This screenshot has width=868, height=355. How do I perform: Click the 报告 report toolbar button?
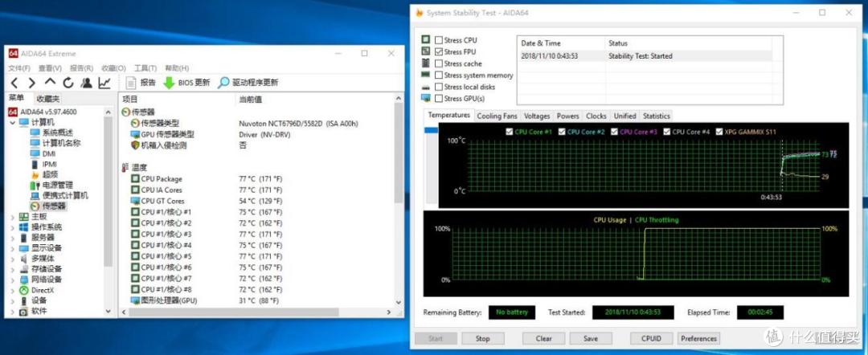point(141,83)
